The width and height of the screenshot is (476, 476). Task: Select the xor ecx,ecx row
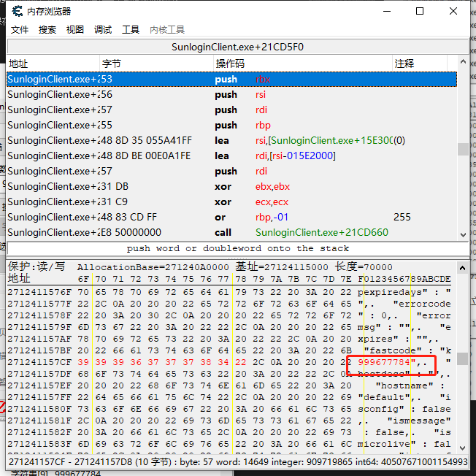coord(232,202)
